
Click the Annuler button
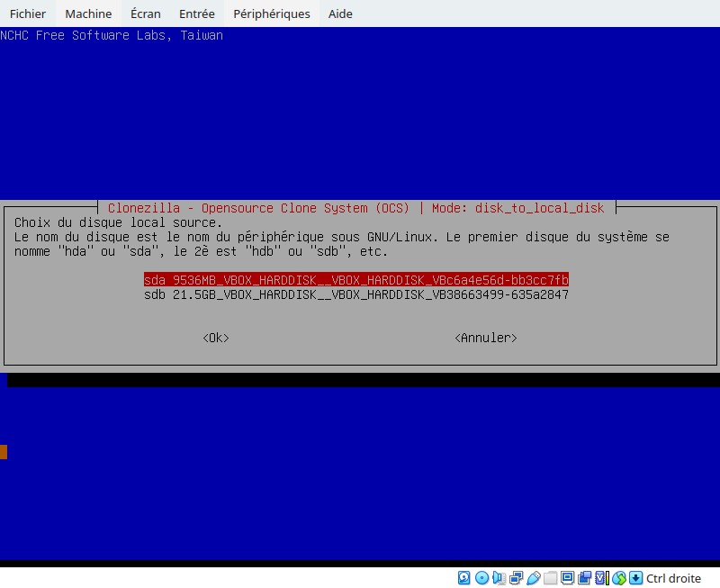(x=486, y=338)
